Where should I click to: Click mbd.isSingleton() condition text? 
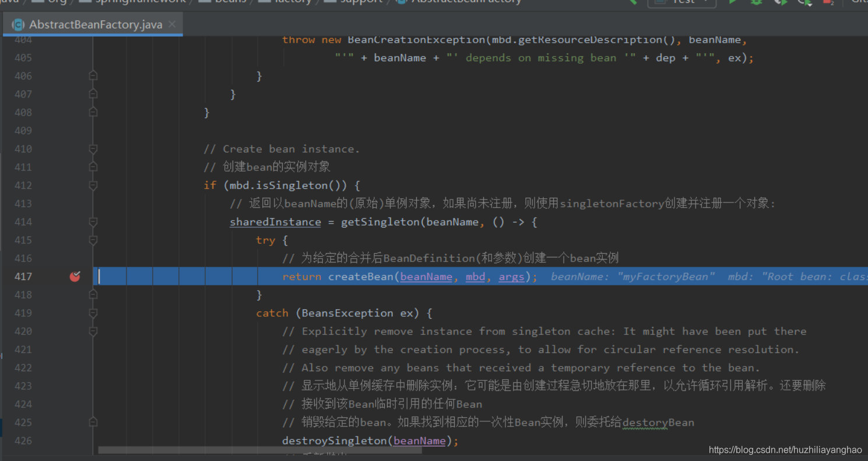coord(285,186)
